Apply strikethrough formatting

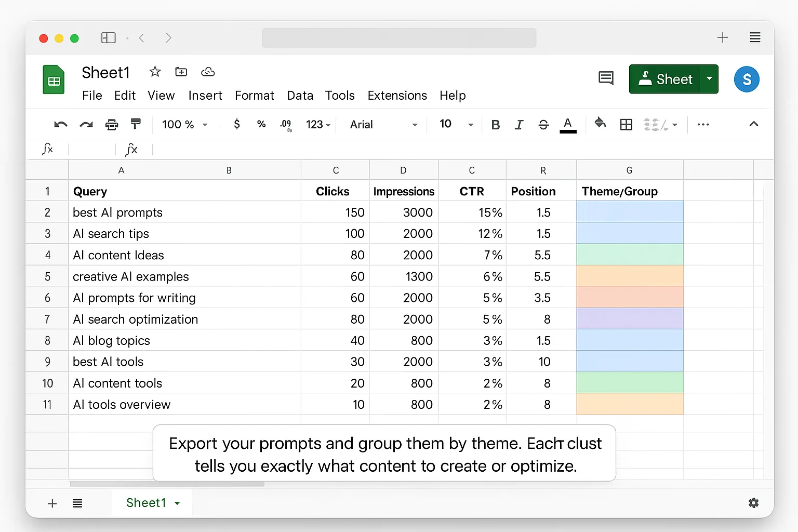(x=543, y=125)
